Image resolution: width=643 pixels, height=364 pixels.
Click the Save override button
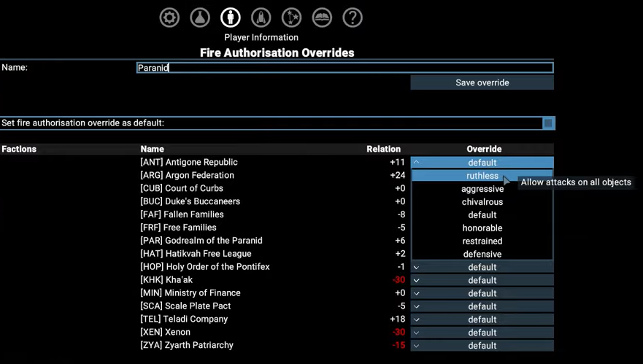click(482, 82)
